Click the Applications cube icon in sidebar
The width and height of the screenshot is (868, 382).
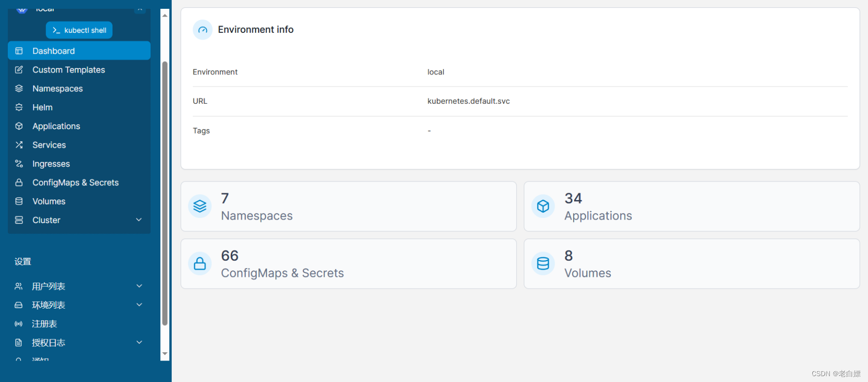(19, 126)
